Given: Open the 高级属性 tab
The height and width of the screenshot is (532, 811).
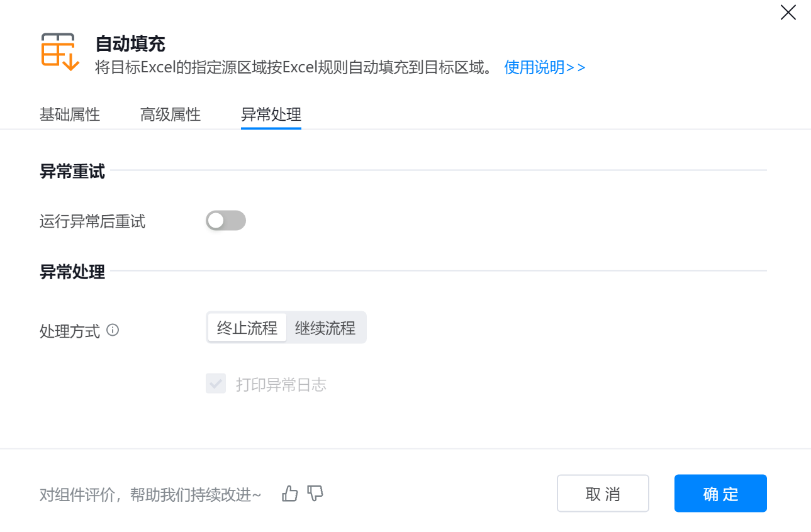Looking at the screenshot, I should pyautogui.click(x=171, y=114).
